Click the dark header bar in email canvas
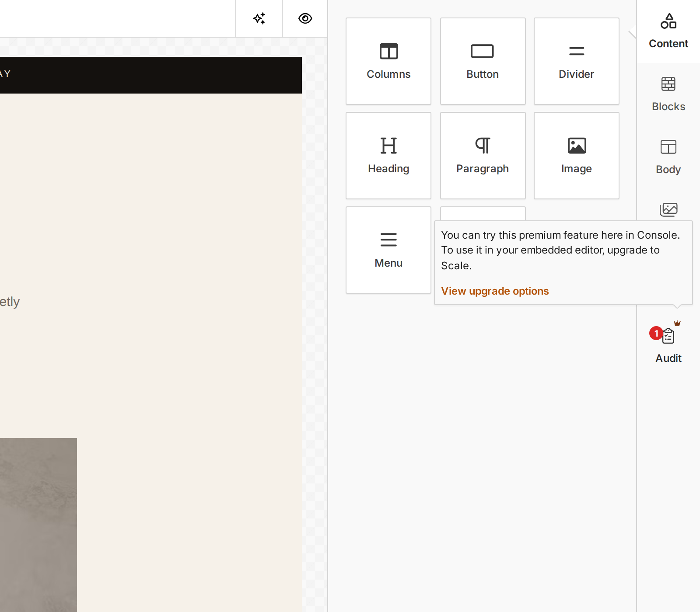 tap(151, 75)
